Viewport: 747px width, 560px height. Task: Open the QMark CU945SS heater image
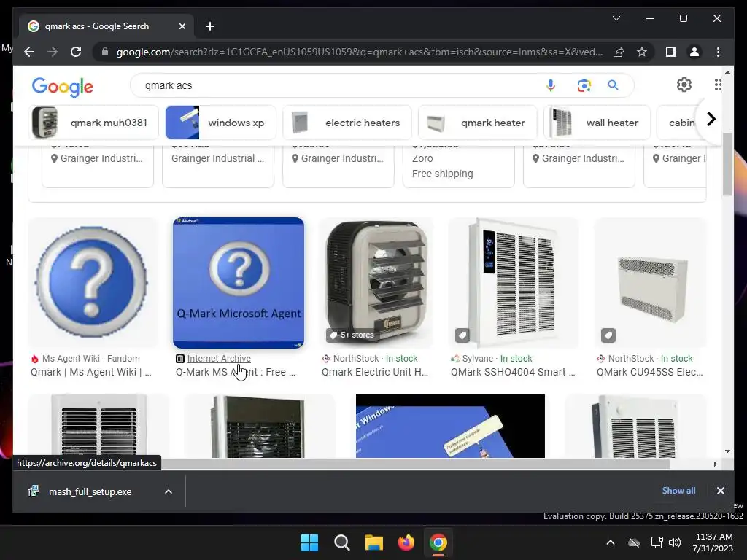click(651, 282)
